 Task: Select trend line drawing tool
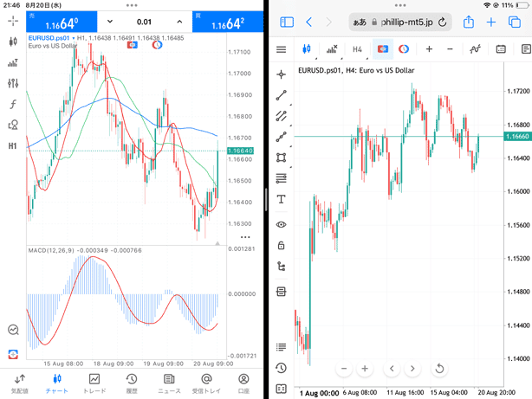(x=282, y=95)
